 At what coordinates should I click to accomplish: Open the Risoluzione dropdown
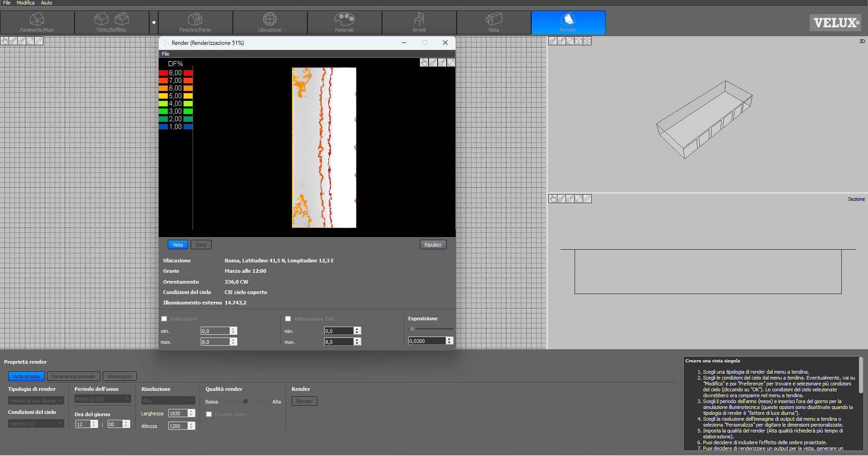click(168, 400)
